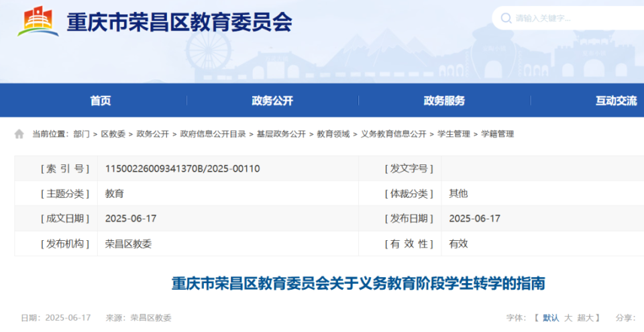The image size is (644, 332).
Task: Click the [索引号] label cell
Action: (56, 168)
